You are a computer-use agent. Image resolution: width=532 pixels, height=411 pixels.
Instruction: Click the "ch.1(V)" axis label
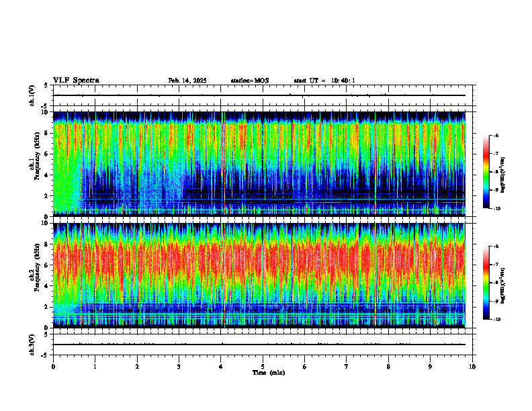pyautogui.click(x=32, y=95)
